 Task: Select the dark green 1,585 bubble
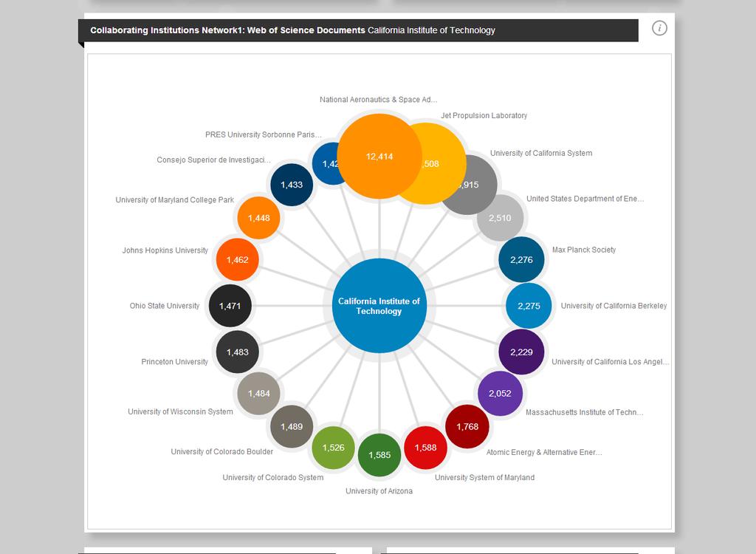379,455
